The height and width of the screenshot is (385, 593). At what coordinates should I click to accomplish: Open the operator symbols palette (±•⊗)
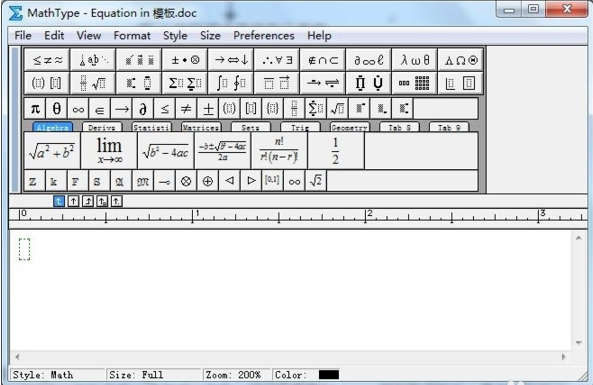tap(185, 60)
